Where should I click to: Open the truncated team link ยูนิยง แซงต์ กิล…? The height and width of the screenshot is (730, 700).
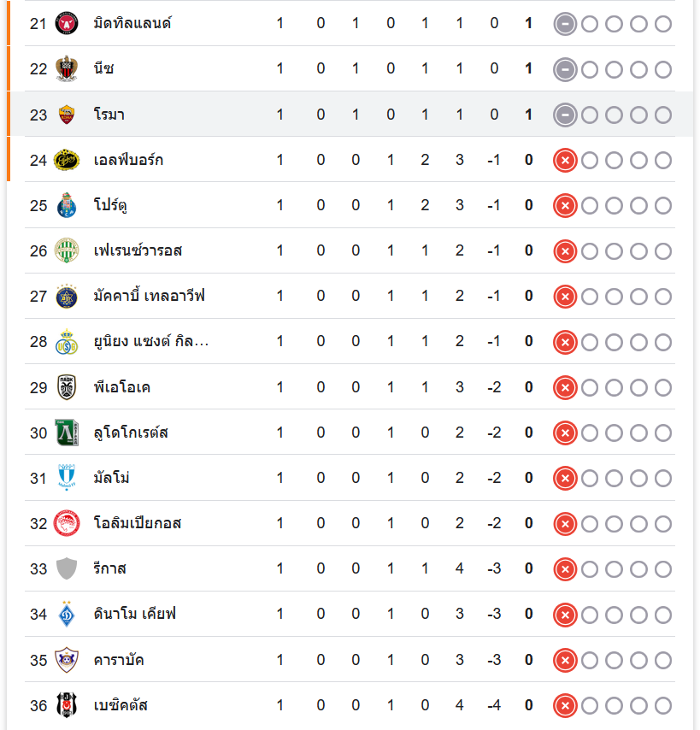(x=150, y=341)
